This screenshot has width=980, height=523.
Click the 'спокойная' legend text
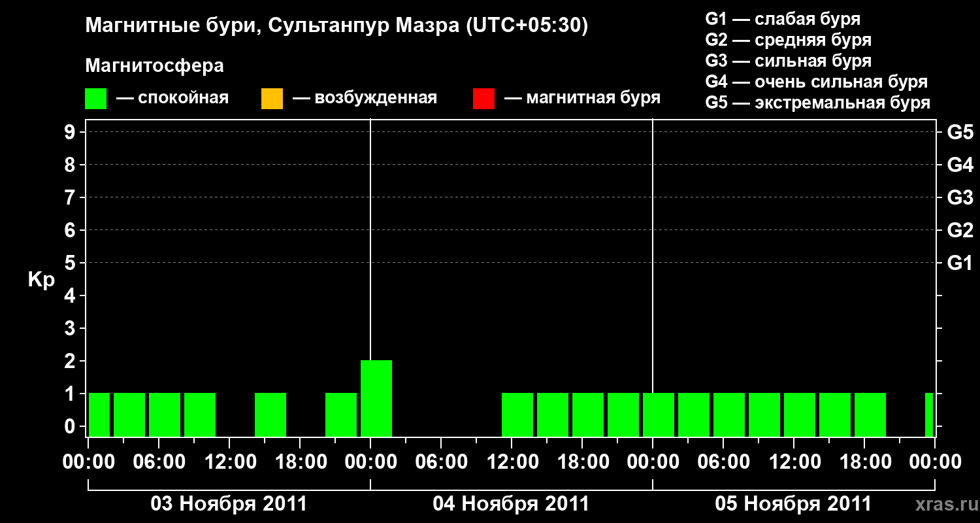click(184, 99)
